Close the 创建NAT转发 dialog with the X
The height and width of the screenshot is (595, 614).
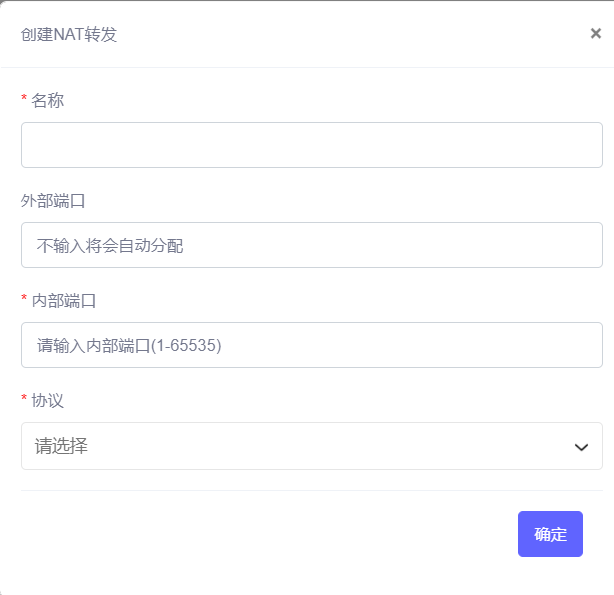tap(596, 33)
